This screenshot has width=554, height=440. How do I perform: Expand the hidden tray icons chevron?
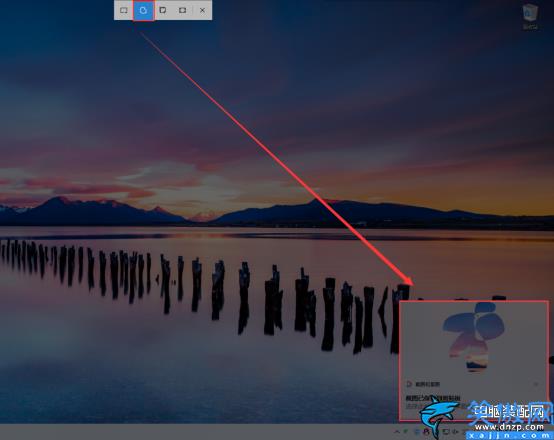pyautogui.click(x=397, y=432)
